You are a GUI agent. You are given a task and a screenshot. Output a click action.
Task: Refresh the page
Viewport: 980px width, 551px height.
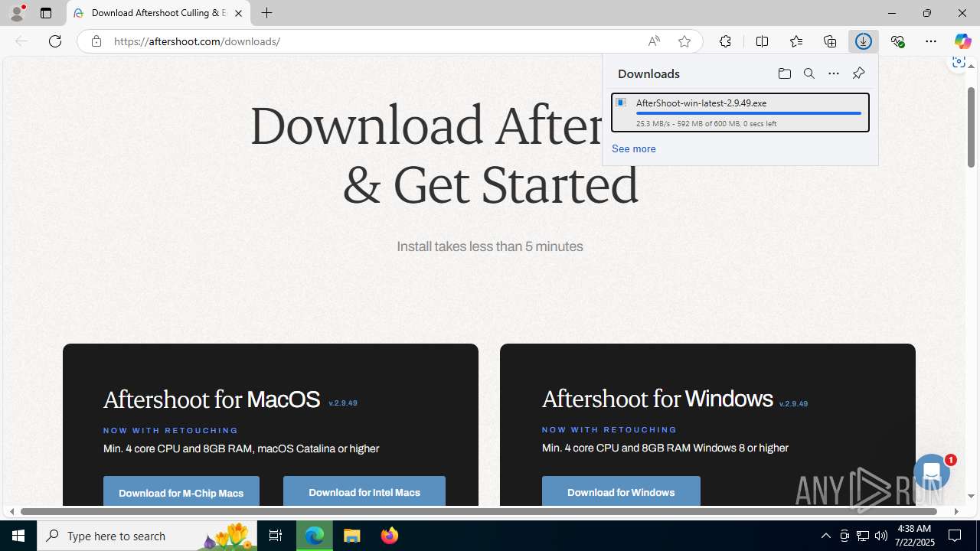(x=55, y=41)
